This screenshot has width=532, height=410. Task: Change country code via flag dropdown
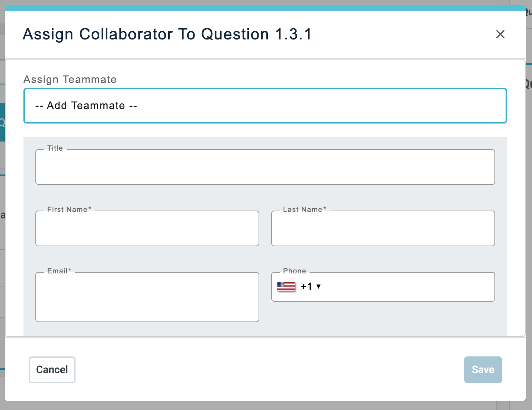tap(298, 286)
